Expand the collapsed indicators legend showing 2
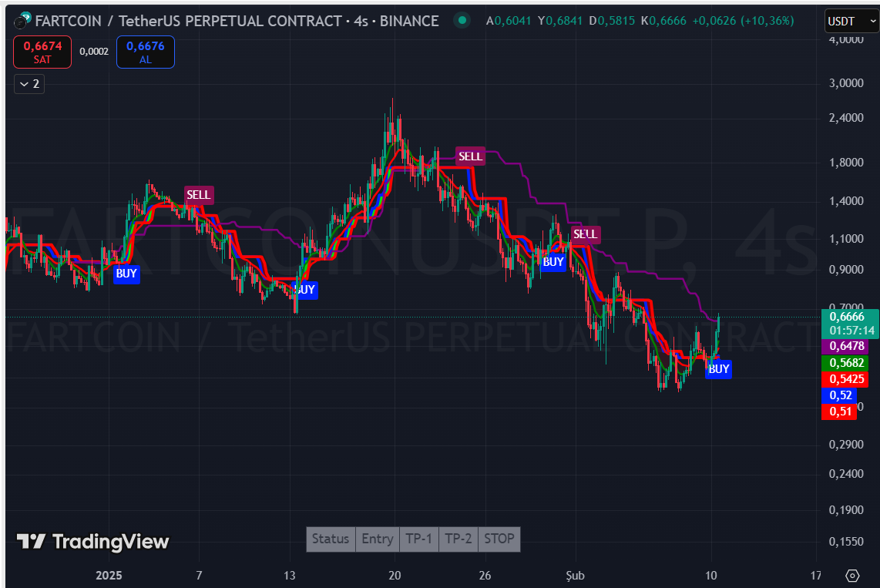 coord(29,84)
